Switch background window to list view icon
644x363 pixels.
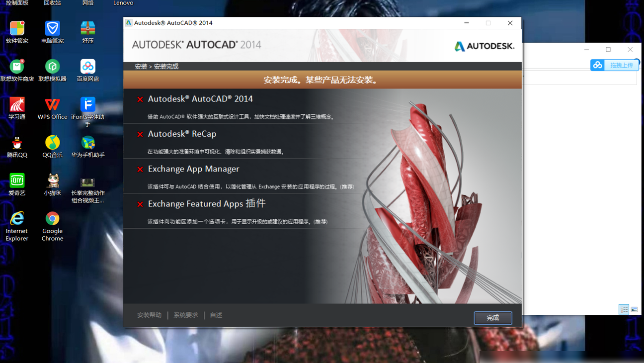pyautogui.click(x=624, y=309)
